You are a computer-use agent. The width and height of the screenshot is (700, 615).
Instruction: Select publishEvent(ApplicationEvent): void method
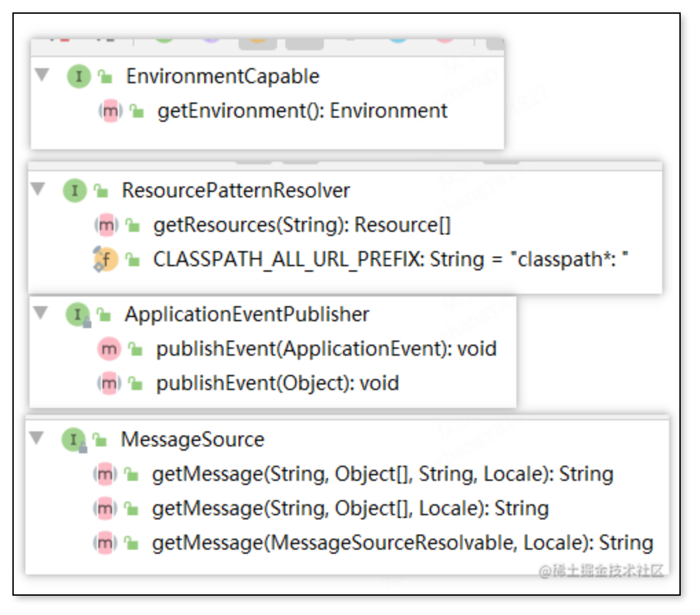click(x=326, y=349)
